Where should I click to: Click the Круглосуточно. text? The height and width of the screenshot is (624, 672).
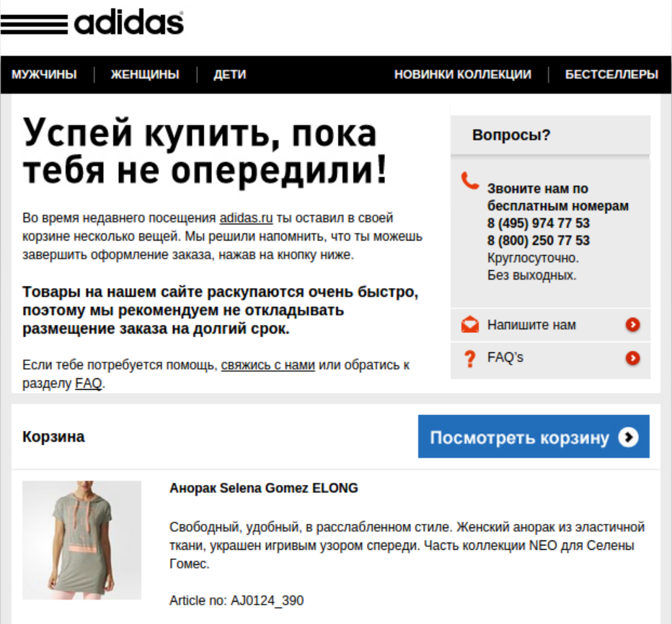(x=533, y=258)
